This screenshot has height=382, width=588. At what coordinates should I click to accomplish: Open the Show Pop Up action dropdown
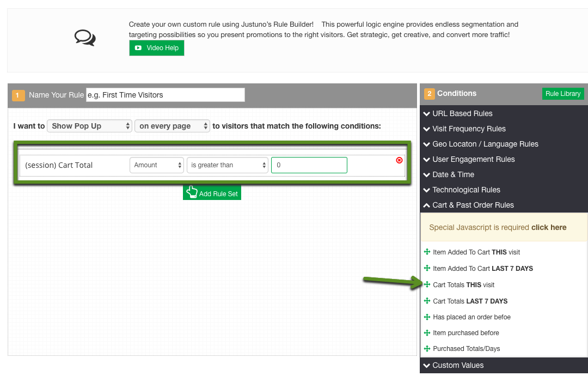point(89,126)
